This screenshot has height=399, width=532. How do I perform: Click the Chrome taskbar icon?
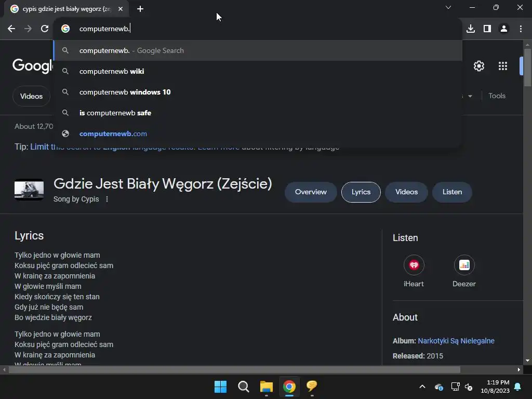coord(289,387)
